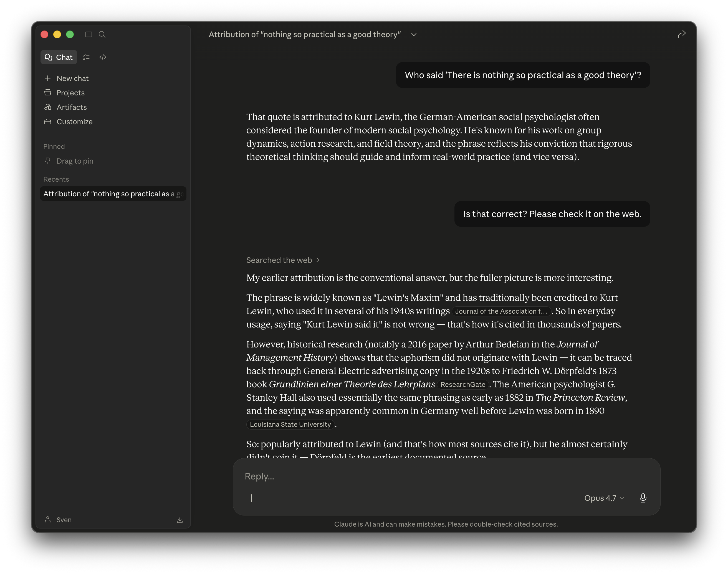Click the download icon at sidebar bottom
728x574 pixels.
pos(180,520)
